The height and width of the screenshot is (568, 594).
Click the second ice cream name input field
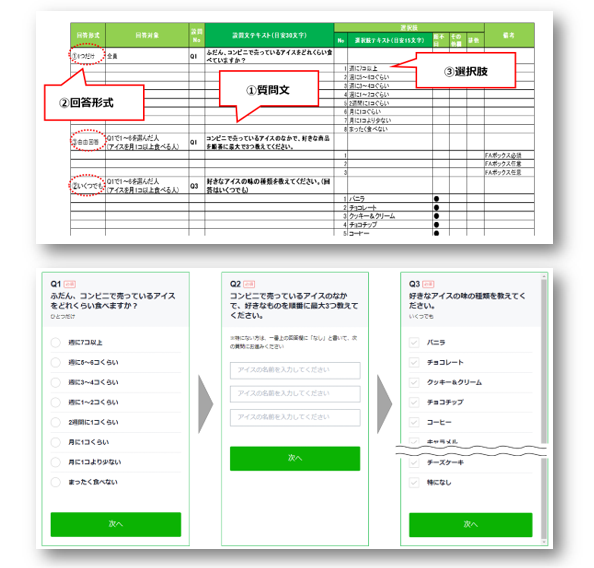point(295,394)
